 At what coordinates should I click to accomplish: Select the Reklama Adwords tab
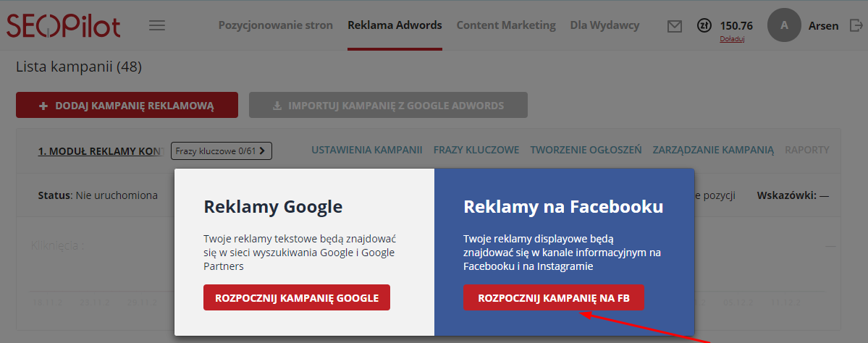(395, 25)
